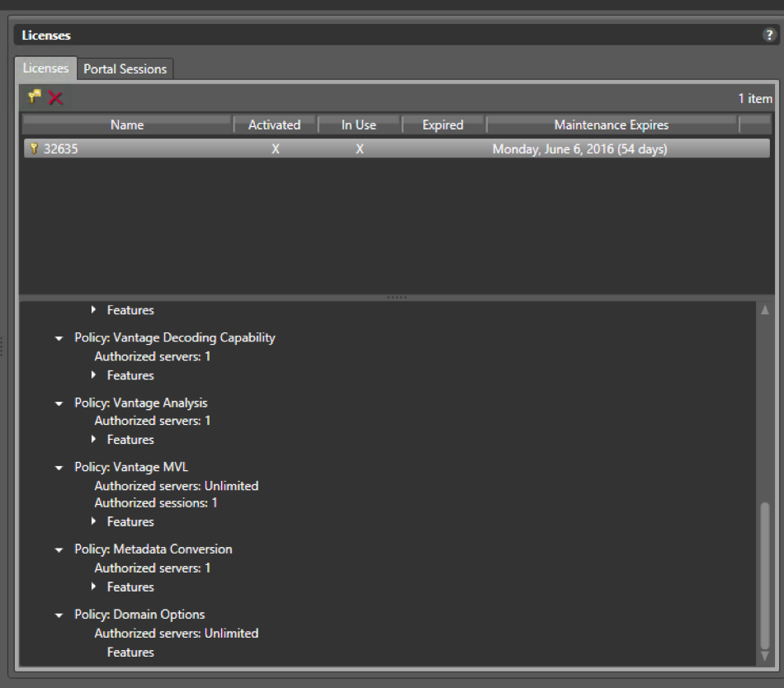784x688 pixels.
Task: Select Authorized servers: 1 under Metadata Conversion
Action: tap(153, 568)
